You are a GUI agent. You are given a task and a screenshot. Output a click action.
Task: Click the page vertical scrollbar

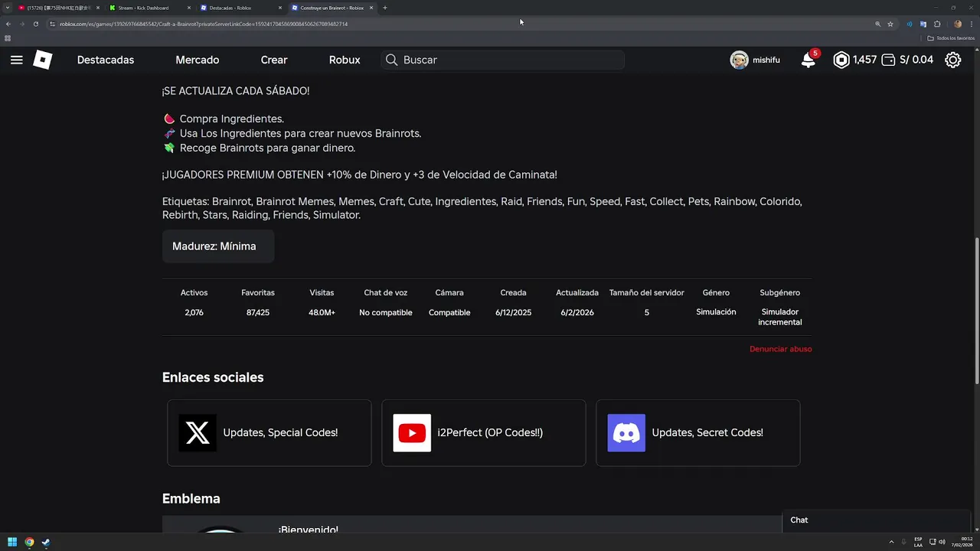point(976,310)
